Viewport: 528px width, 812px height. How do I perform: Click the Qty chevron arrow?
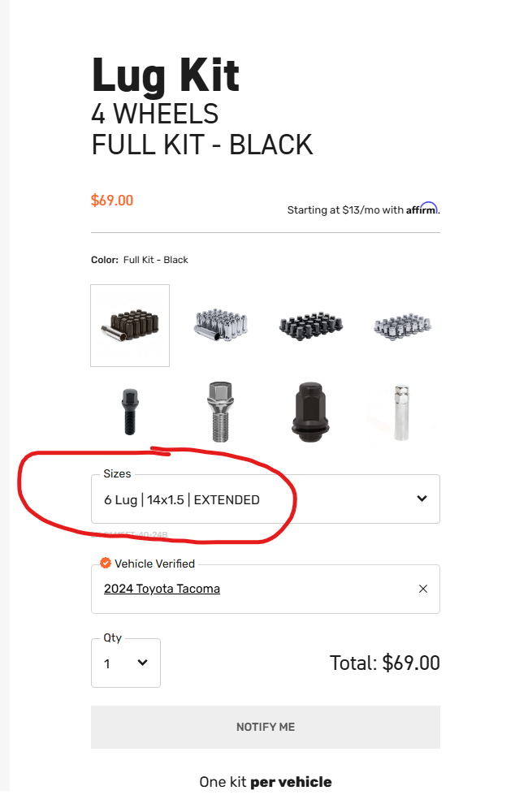pos(142,663)
